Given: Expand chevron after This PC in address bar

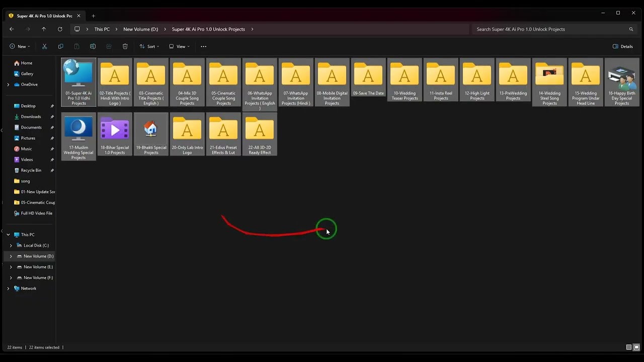Looking at the screenshot, I should (x=116, y=29).
